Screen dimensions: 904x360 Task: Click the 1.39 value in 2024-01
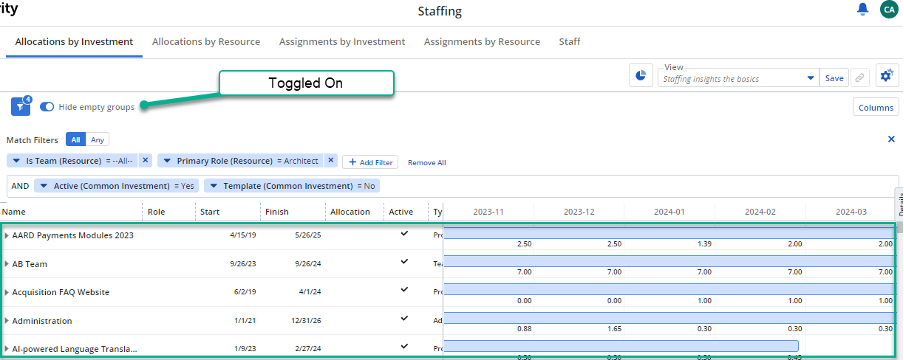coord(705,243)
